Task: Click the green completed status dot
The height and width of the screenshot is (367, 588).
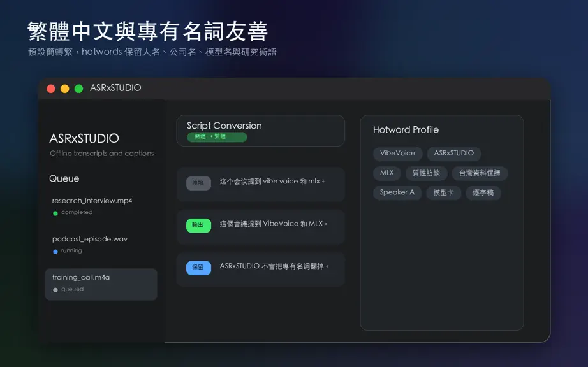Action: point(55,213)
